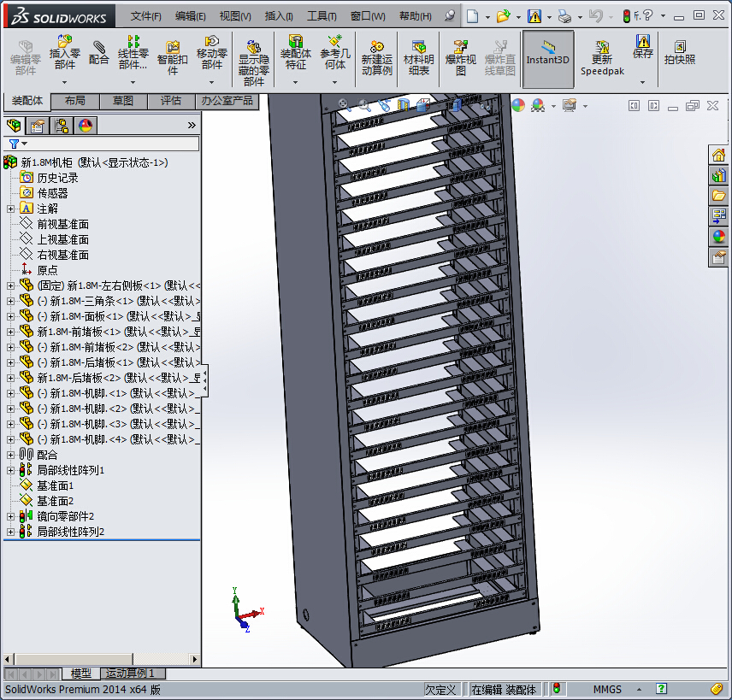Open the 帮助(H) menu
The height and width of the screenshot is (700, 732).
tap(416, 16)
